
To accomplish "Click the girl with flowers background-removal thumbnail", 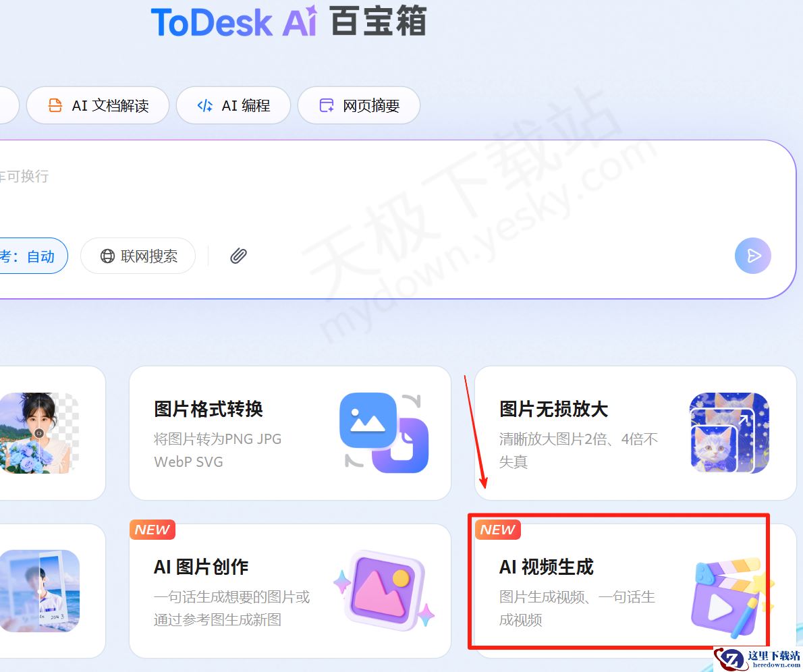I will pos(39,432).
